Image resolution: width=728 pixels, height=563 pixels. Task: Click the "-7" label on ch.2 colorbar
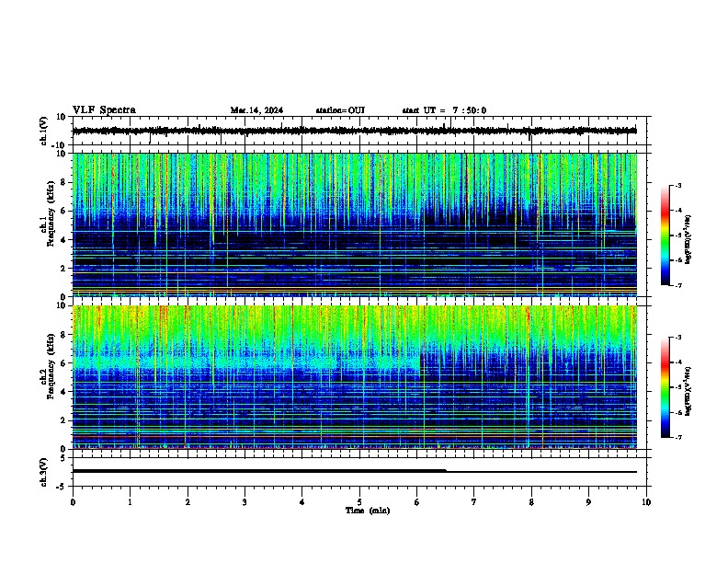tap(677, 437)
